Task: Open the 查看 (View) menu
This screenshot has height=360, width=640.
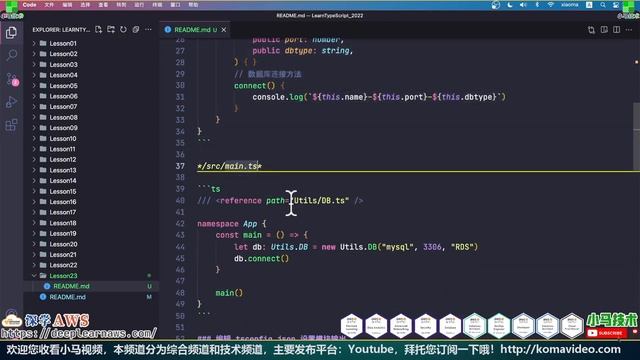Action: (103, 5)
